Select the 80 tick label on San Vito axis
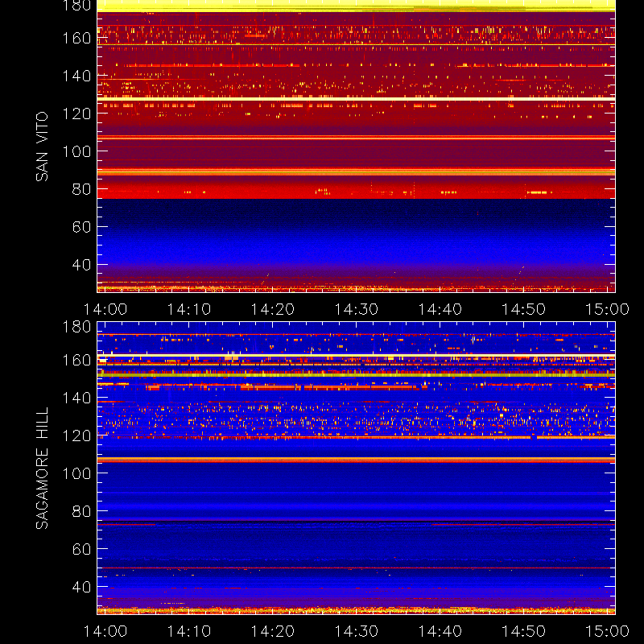644x644 pixels. [x=82, y=189]
